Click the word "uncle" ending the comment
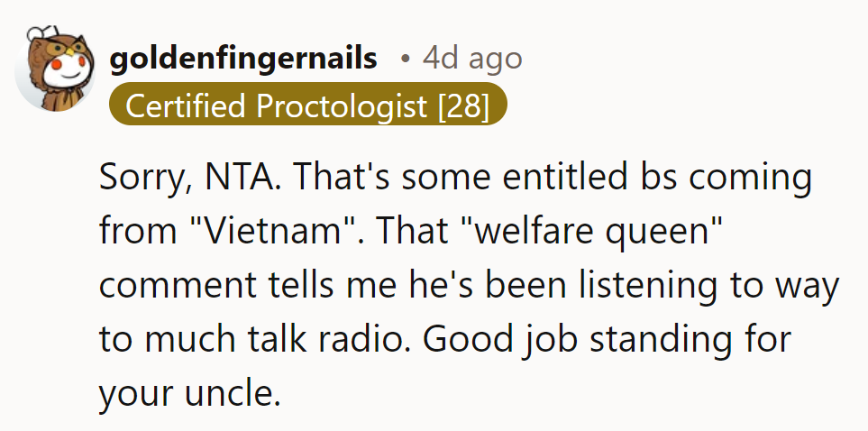Screen dimensions: 868x431 point(228,393)
